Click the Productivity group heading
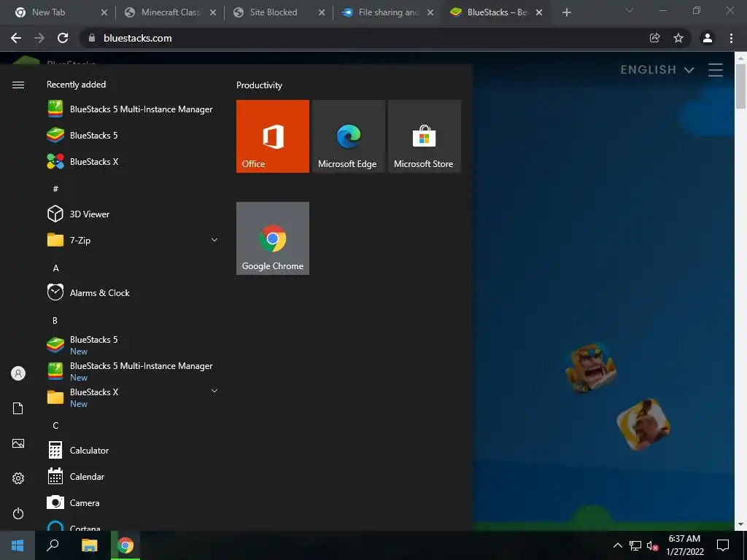 [x=259, y=85]
